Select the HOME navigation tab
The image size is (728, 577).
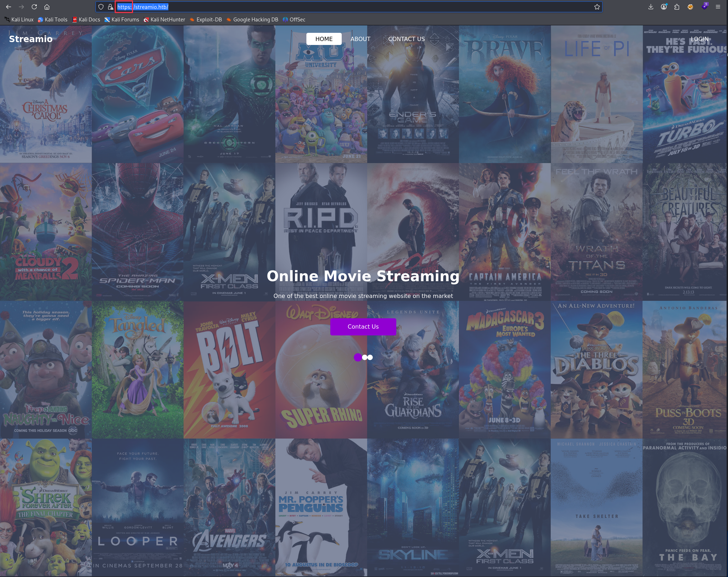coord(324,39)
